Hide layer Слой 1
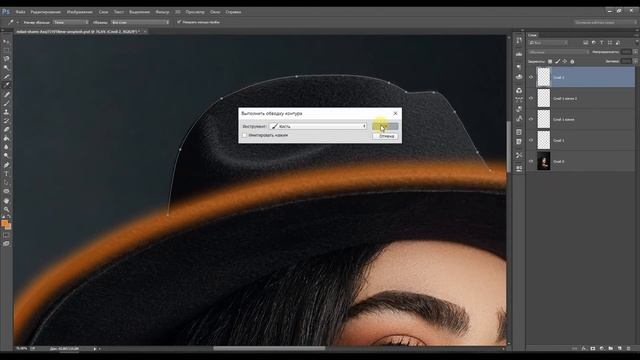The image size is (640, 360). [531, 140]
